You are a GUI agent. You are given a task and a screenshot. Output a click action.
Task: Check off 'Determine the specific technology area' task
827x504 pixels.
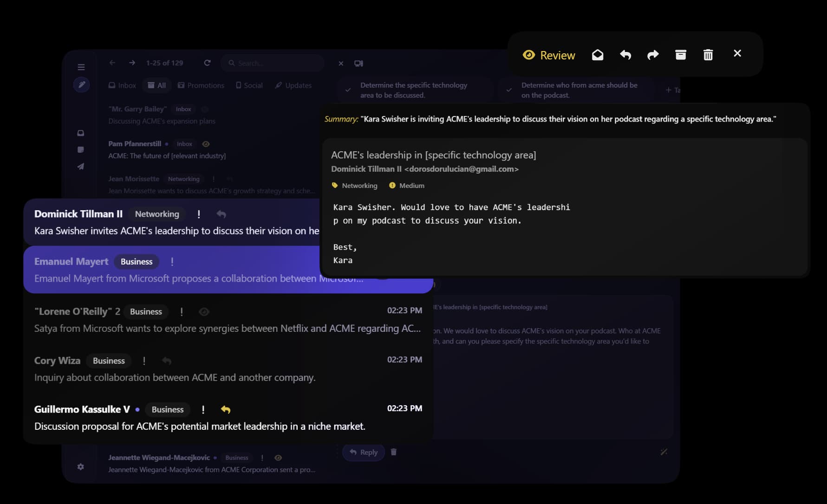pyautogui.click(x=347, y=90)
